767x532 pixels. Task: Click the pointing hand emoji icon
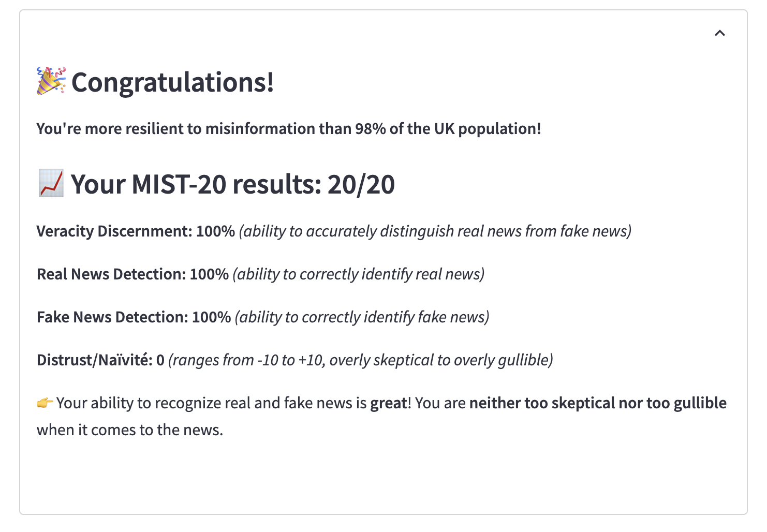pos(45,402)
